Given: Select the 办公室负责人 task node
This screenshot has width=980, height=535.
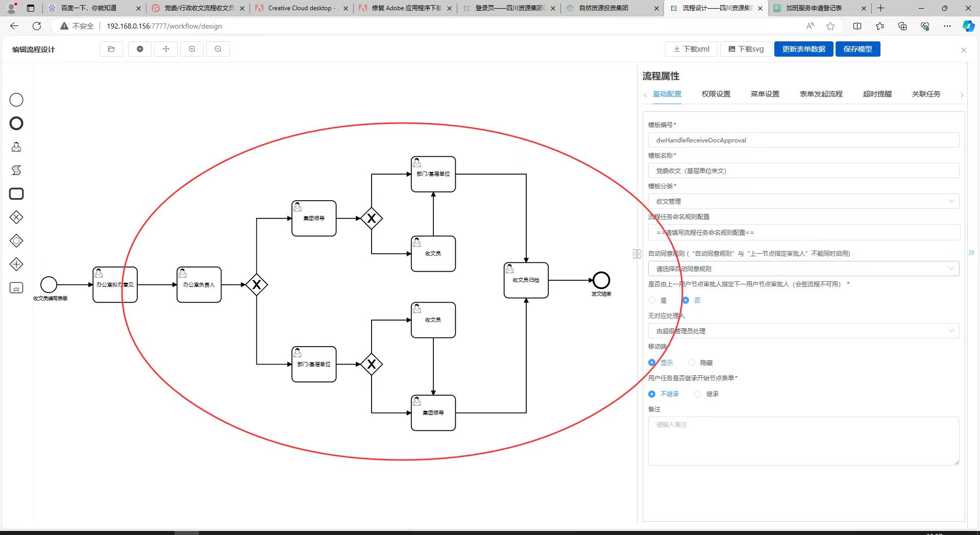Looking at the screenshot, I should tap(199, 285).
